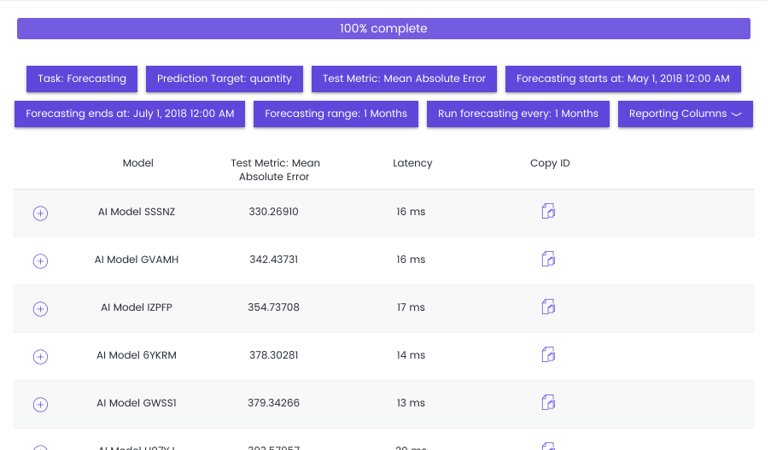Click the 16 ms latency for GVAMH
The width and height of the screenshot is (771, 450).
pyautogui.click(x=411, y=259)
